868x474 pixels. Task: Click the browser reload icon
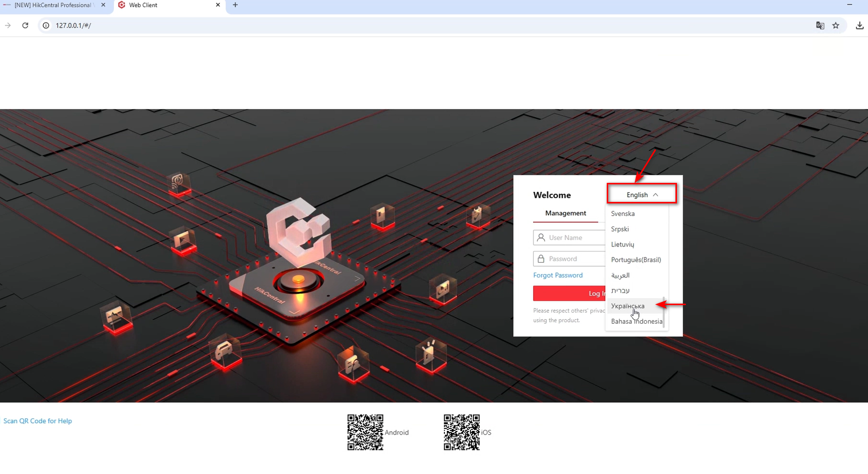pyautogui.click(x=25, y=26)
